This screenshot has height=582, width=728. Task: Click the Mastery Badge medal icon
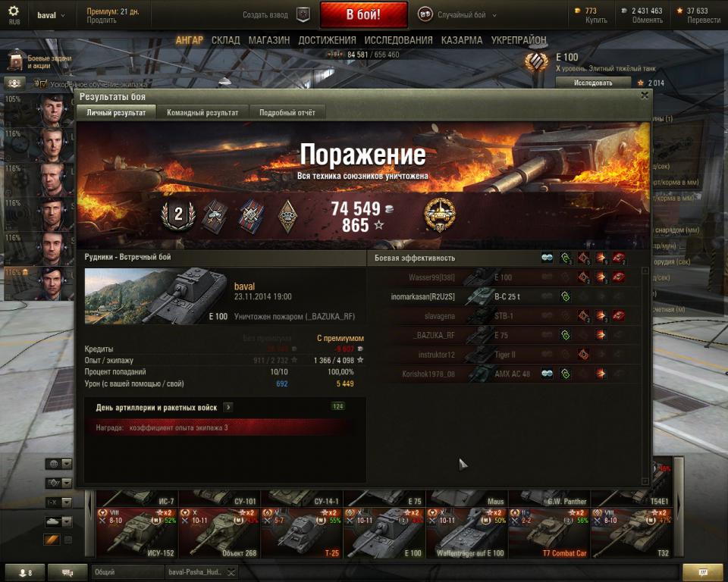(439, 215)
